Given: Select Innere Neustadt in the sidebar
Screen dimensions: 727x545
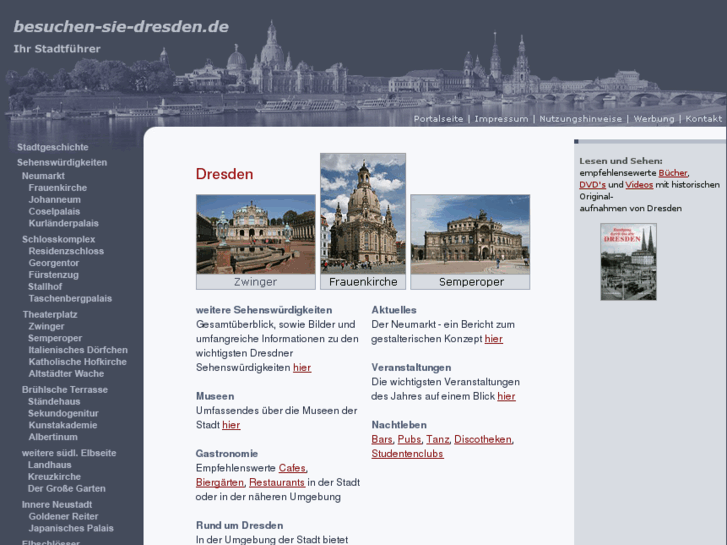Looking at the screenshot, I should coord(57,505).
